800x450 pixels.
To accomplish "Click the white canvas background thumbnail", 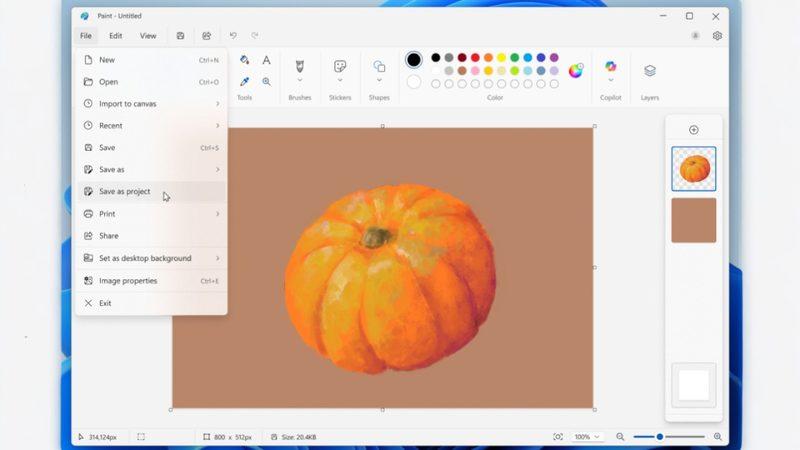I will [x=693, y=385].
